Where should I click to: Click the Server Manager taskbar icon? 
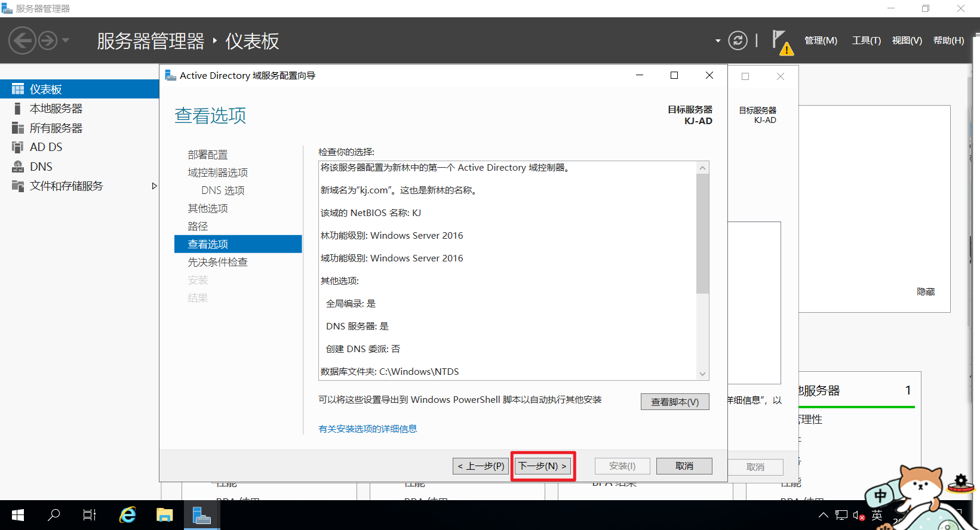click(202, 515)
